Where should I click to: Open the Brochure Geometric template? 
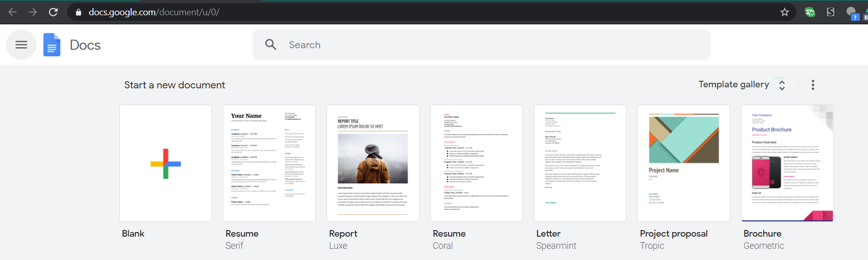click(787, 163)
